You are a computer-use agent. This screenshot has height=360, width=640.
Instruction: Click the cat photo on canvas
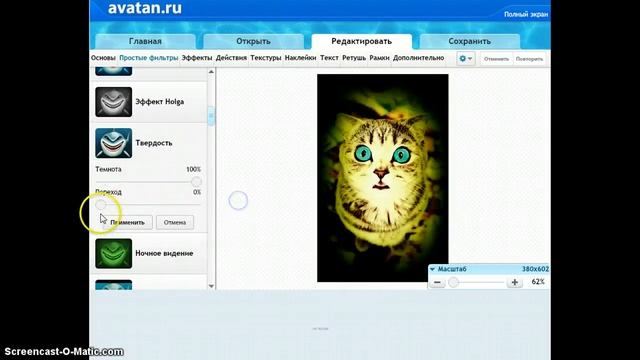pyautogui.click(x=382, y=178)
